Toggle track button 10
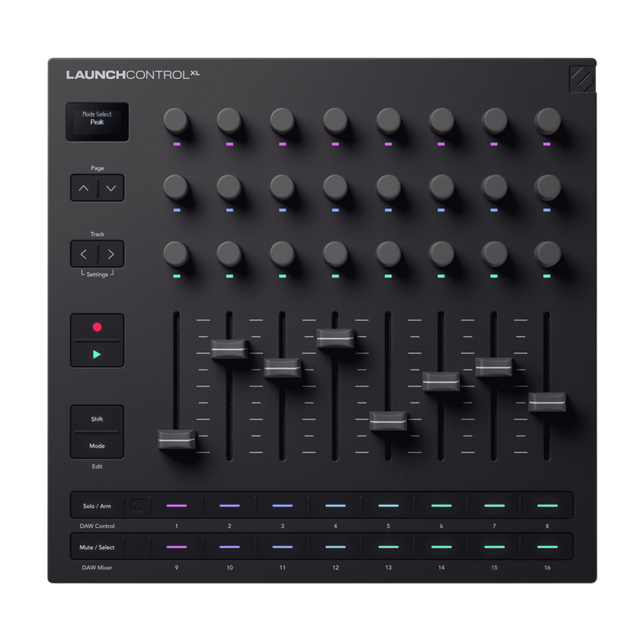Image resolution: width=644 pixels, height=644 pixels. coord(229,547)
